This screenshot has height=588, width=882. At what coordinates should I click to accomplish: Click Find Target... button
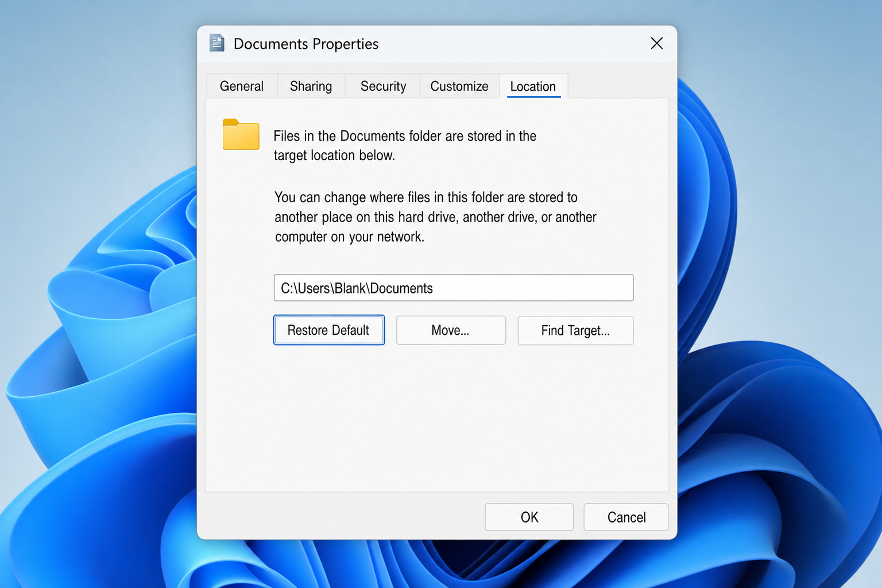click(x=575, y=330)
